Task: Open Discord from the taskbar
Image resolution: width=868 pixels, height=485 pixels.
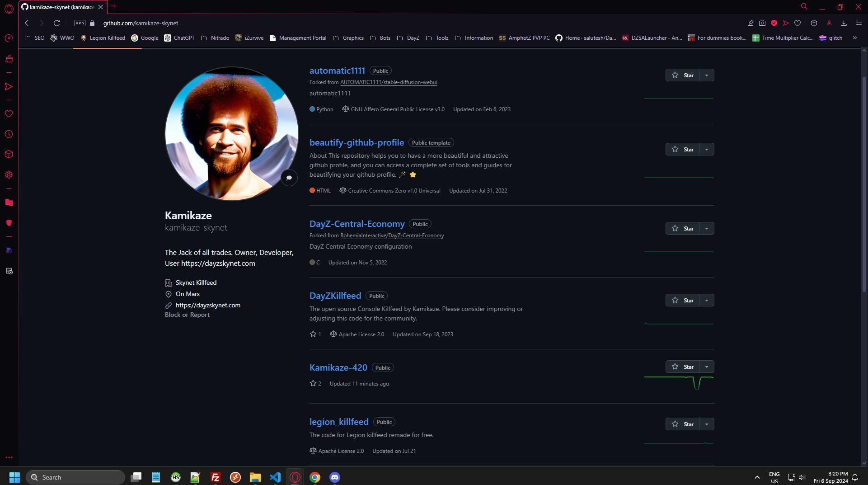Action: [335, 477]
